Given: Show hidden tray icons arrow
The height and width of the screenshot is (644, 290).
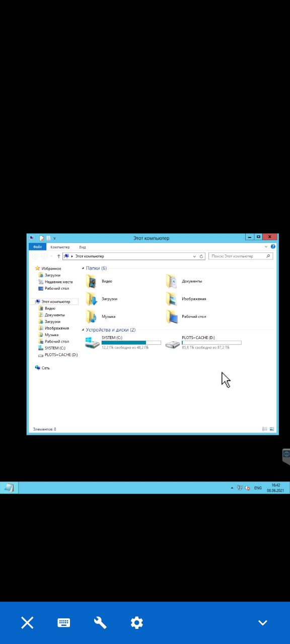Looking at the screenshot, I should coord(232,488).
